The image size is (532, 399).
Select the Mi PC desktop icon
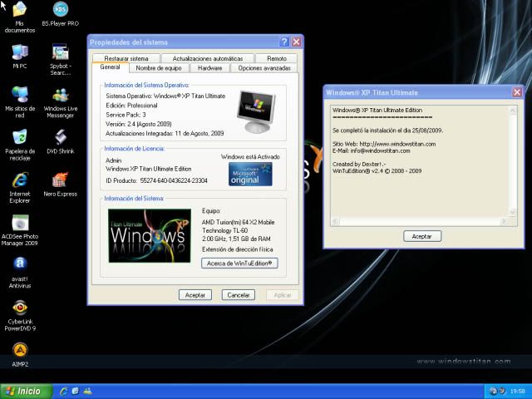click(x=20, y=57)
